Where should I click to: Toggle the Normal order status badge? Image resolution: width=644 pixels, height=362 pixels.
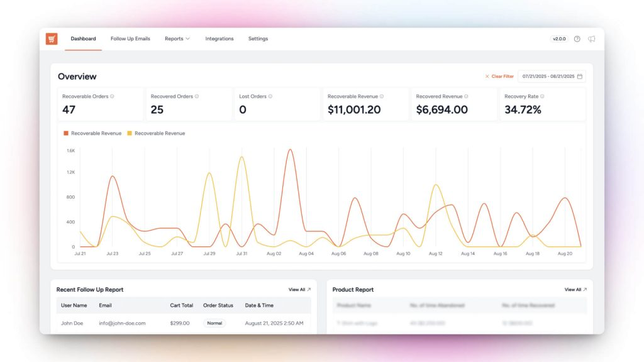(214, 322)
